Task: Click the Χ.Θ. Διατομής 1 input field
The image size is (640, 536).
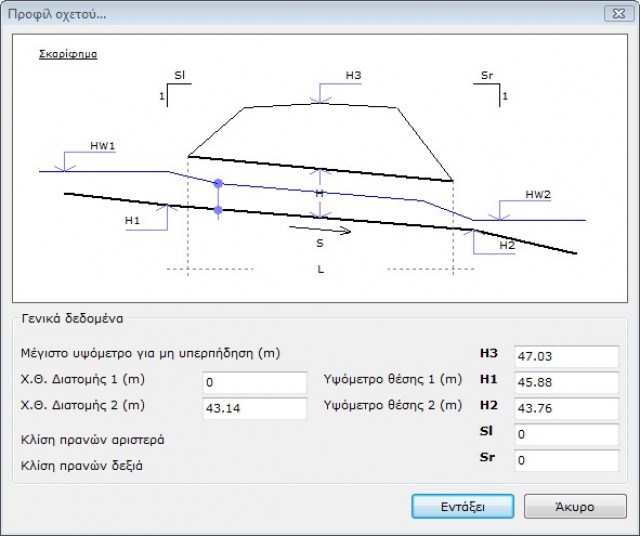Action: 254,382
